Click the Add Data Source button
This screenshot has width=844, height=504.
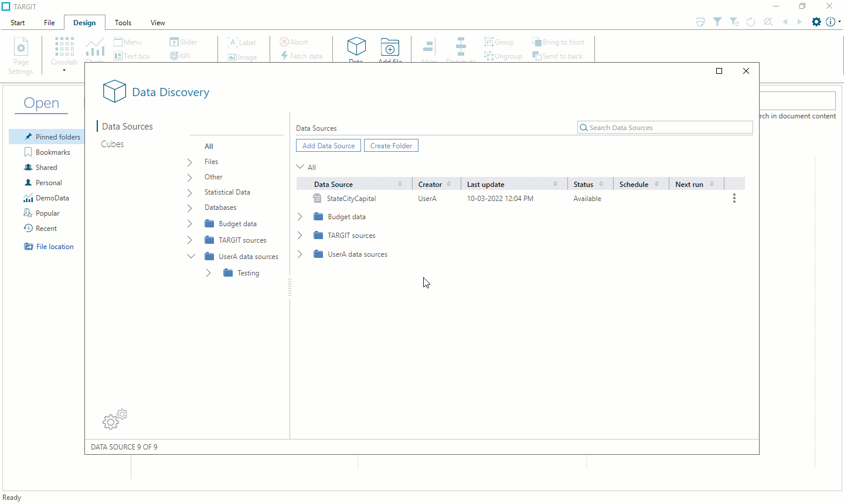(x=328, y=145)
